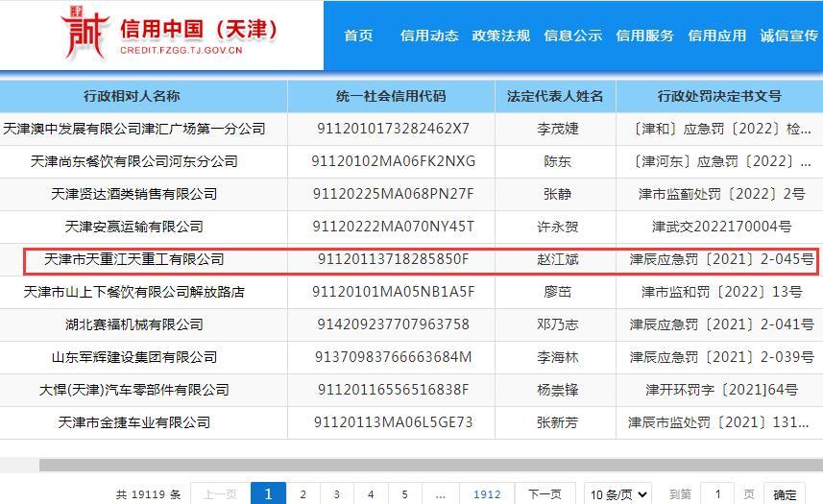Select company 大悍(天津)汽车零部件有限公司
This screenshot has height=504, width=823.
coord(134,390)
